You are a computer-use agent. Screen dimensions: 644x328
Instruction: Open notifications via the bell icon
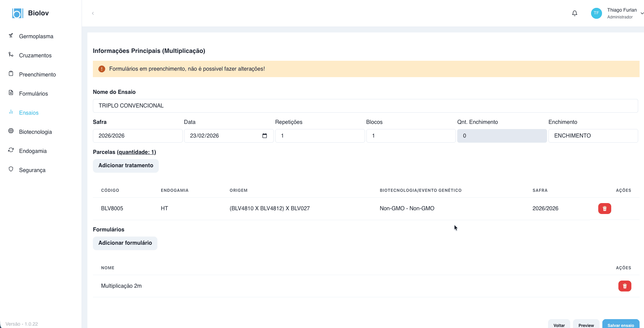click(x=575, y=13)
